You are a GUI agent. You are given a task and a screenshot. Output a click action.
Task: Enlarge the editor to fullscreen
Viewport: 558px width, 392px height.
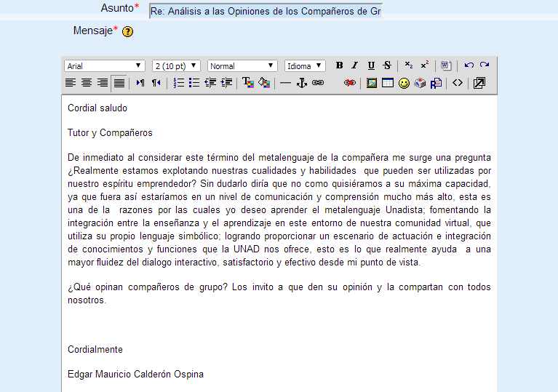click(x=479, y=83)
